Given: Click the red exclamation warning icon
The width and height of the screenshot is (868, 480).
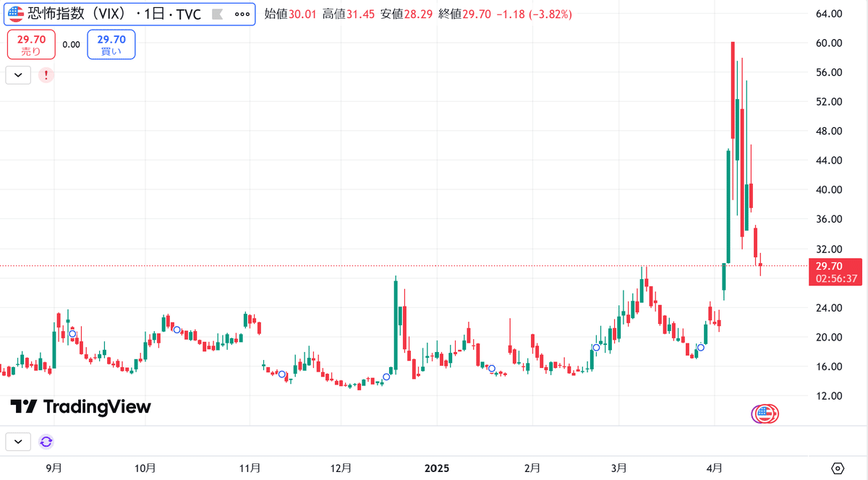Looking at the screenshot, I should [46, 74].
